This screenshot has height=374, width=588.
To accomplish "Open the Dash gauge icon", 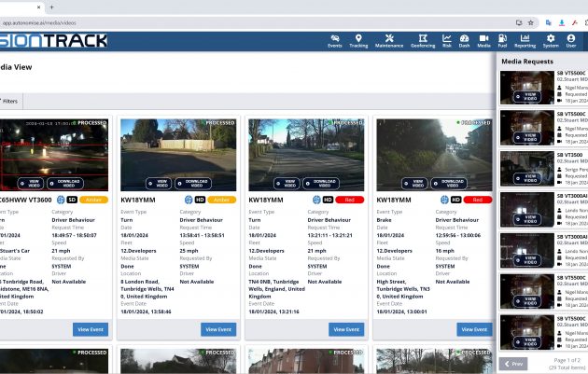I will coord(464,40).
